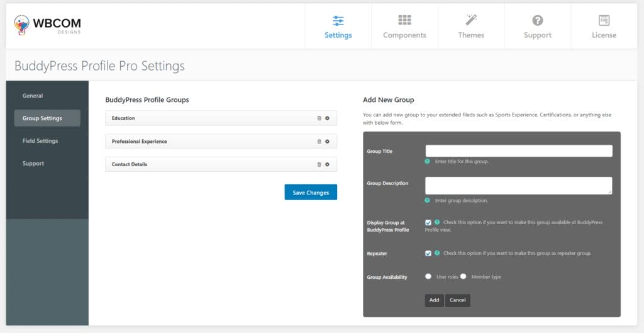This screenshot has width=644, height=333.
Task: Expand the Education group row
Action: coord(208,118)
